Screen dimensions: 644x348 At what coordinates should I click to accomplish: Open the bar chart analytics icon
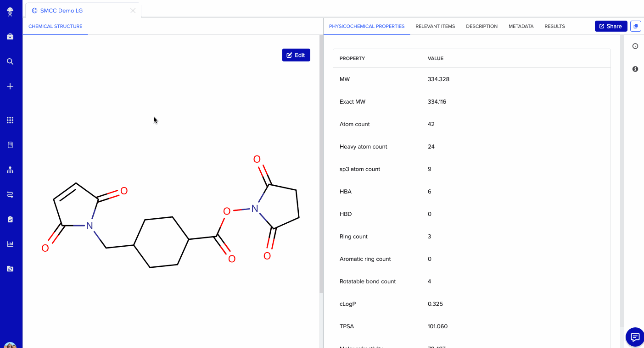[10, 244]
